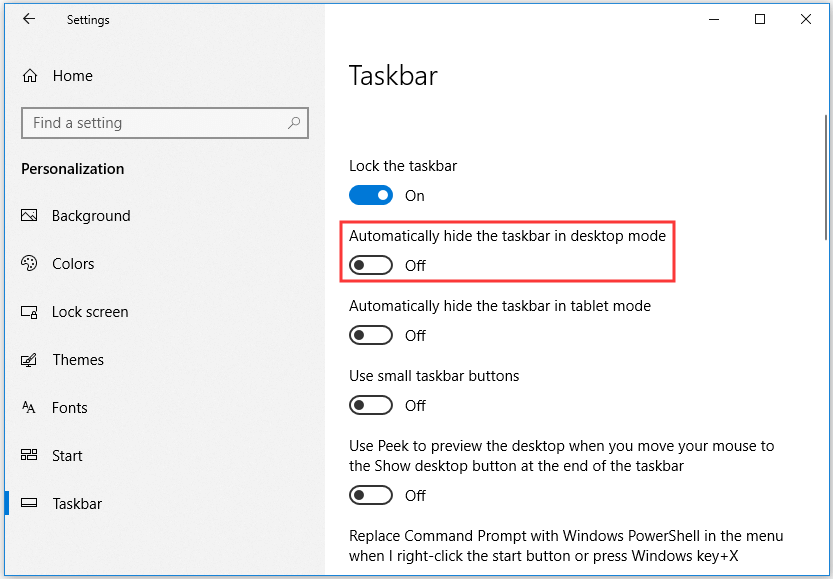833x579 pixels.
Task: Select the Taskbar icon in sidebar
Action: click(x=30, y=503)
